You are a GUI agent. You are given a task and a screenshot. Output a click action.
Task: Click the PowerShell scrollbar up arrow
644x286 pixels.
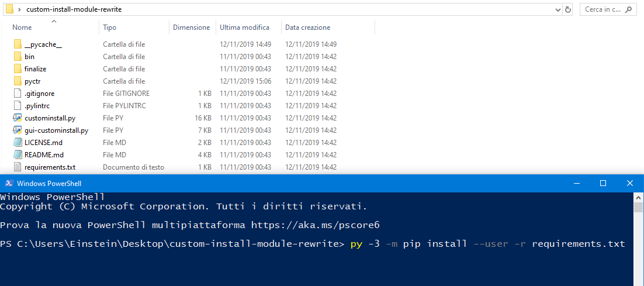[638, 197]
